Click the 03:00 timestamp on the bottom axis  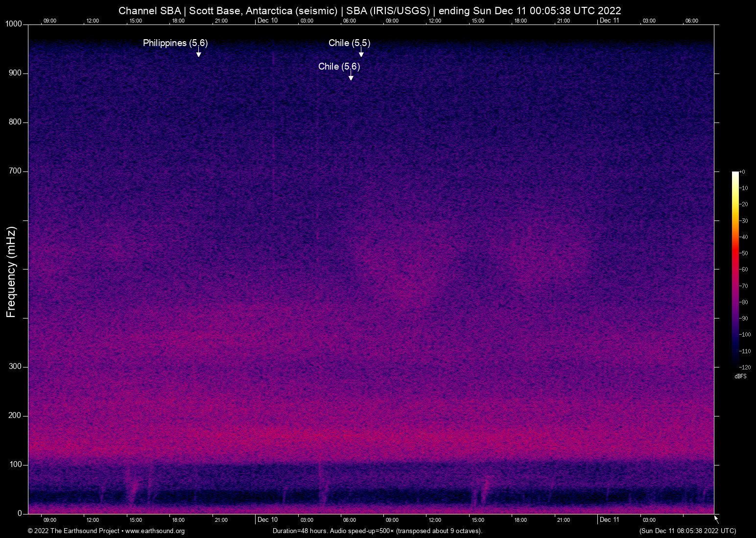pyautogui.click(x=307, y=520)
